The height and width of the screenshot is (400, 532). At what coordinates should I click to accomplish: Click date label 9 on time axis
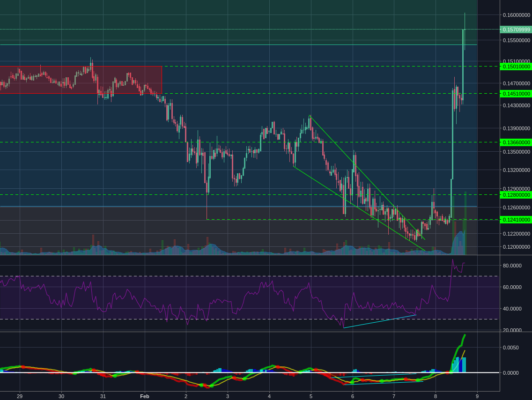point(477,396)
